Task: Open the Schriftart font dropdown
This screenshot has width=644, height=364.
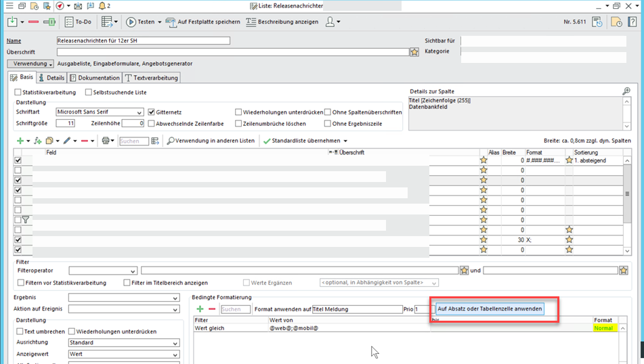Action: [139, 112]
